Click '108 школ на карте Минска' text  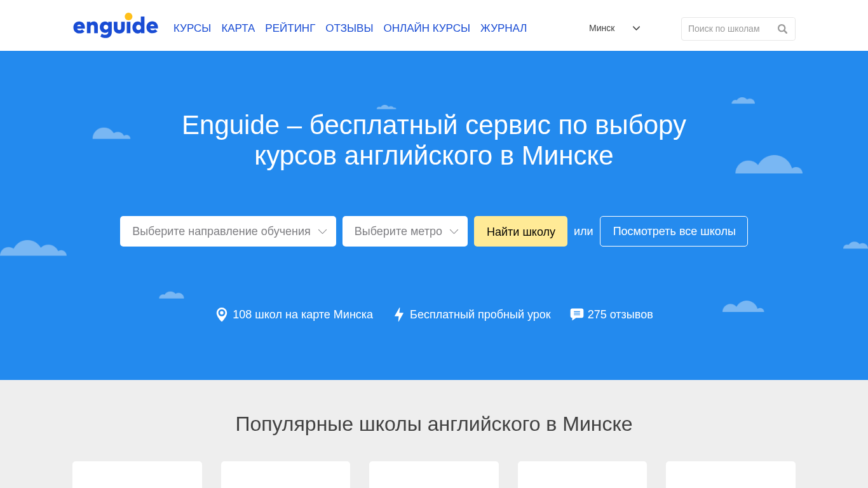[302, 315]
